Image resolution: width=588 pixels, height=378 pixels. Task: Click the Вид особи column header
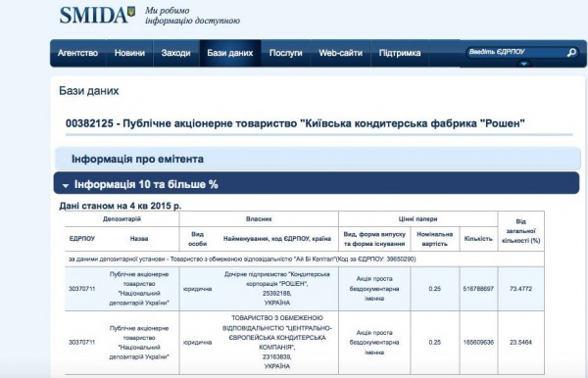coord(198,239)
